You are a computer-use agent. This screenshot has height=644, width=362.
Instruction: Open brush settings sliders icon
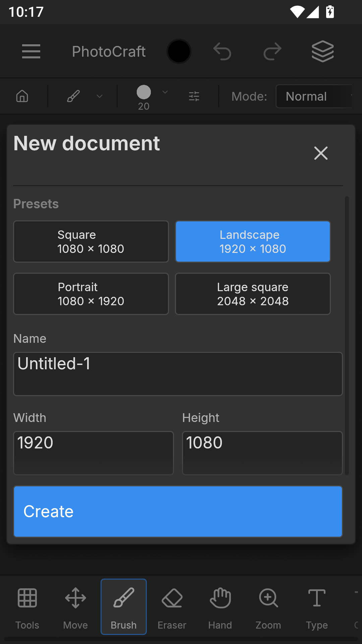194,96
